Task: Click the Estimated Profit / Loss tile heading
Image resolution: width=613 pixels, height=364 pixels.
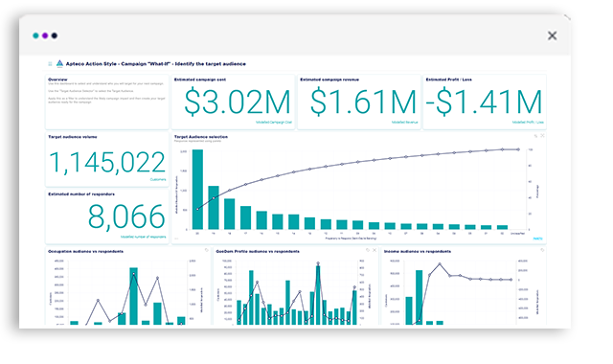Action: coord(449,80)
